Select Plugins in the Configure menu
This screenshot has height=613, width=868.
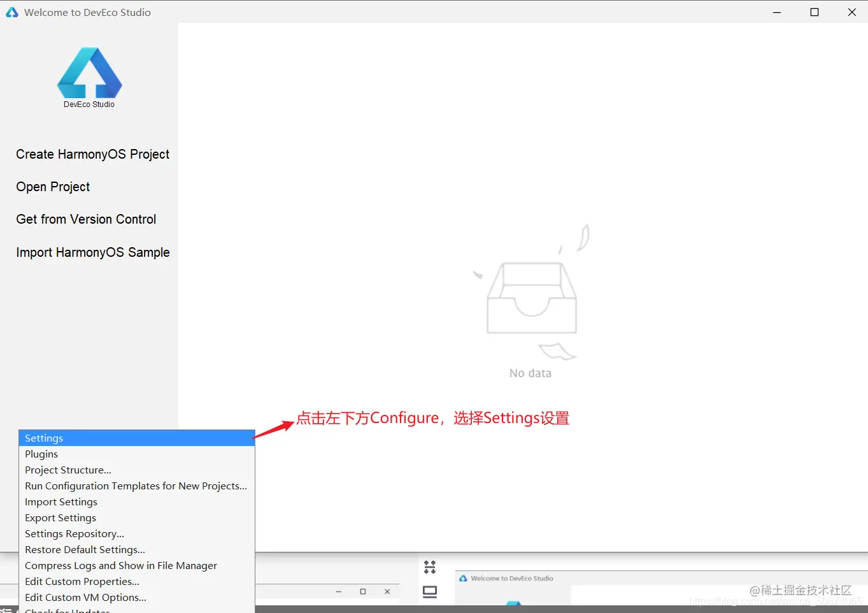(137, 454)
